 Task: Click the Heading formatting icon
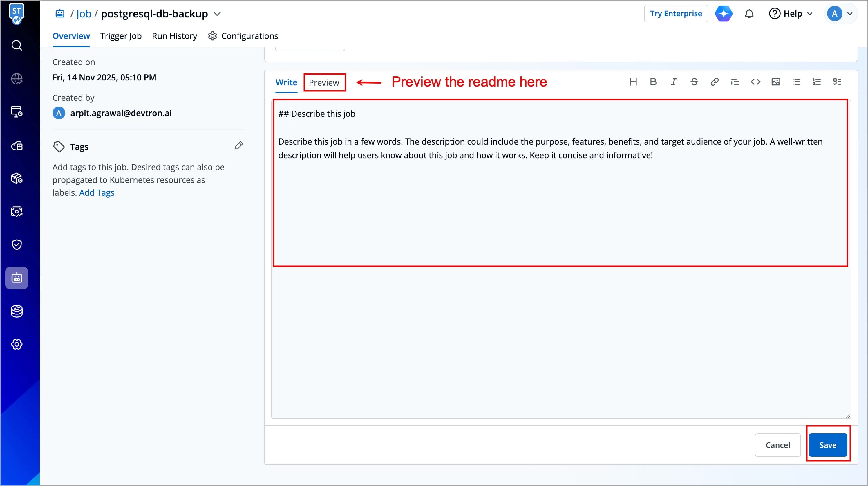point(633,82)
